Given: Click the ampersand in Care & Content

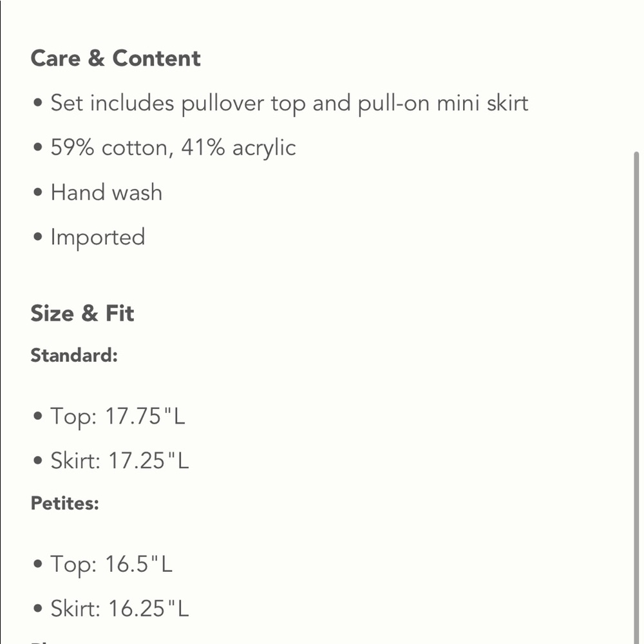Looking at the screenshot, I should point(95,59).
